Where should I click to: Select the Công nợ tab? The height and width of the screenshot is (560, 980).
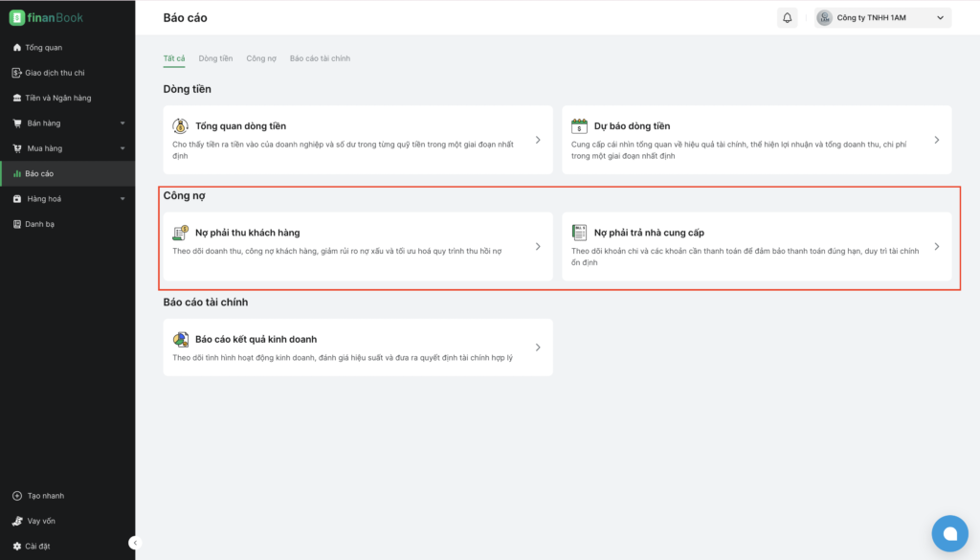point(261,58)
